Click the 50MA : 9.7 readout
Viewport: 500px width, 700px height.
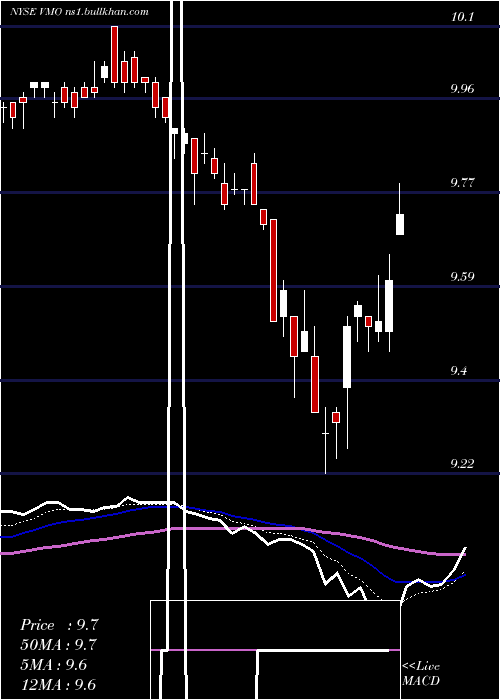(x=58, y=645)
